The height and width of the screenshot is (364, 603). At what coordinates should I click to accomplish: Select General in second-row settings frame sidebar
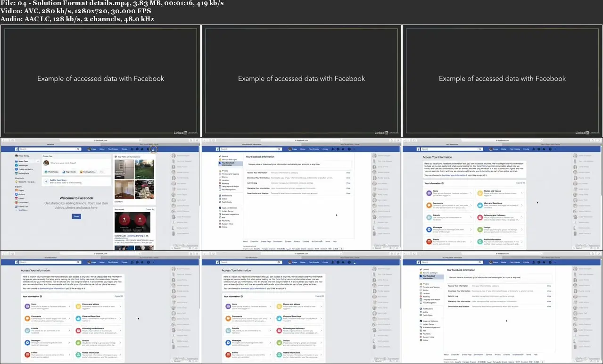223,157
